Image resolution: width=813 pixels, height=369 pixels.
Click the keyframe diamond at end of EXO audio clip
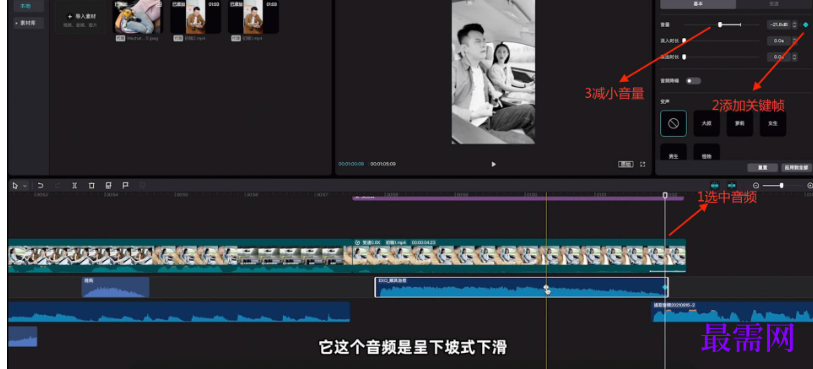pyautogui.click(x=664, y=287)
